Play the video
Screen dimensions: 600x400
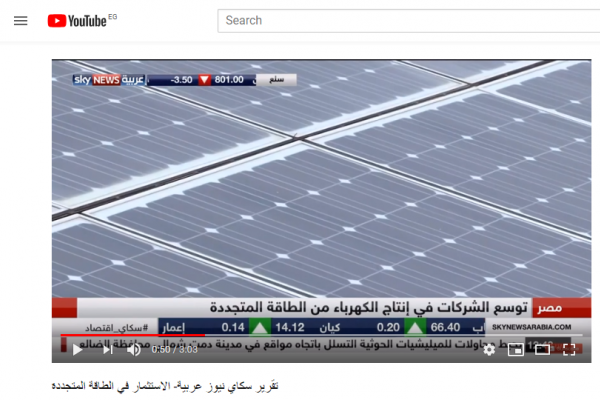point(78,349)
